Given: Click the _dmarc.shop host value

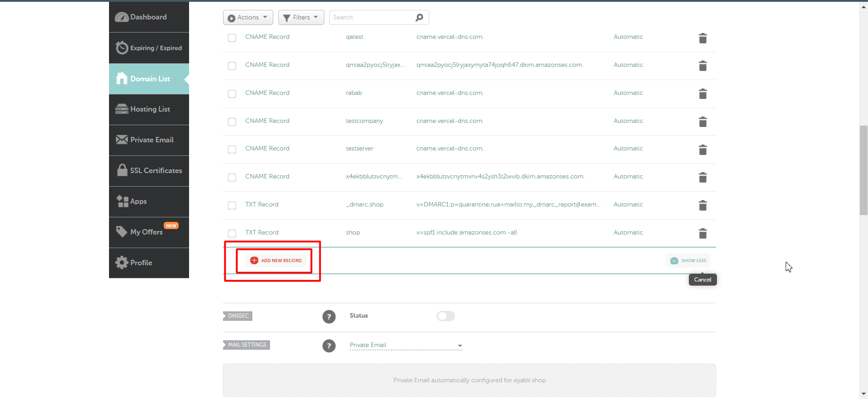Looking at the screenshot, I should click(365, 205).
